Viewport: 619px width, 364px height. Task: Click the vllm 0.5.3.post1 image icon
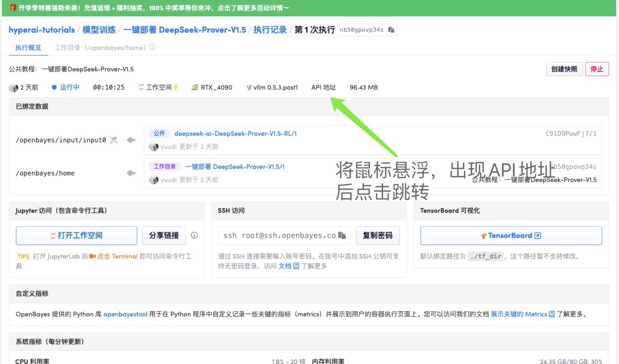pos(249,87)
